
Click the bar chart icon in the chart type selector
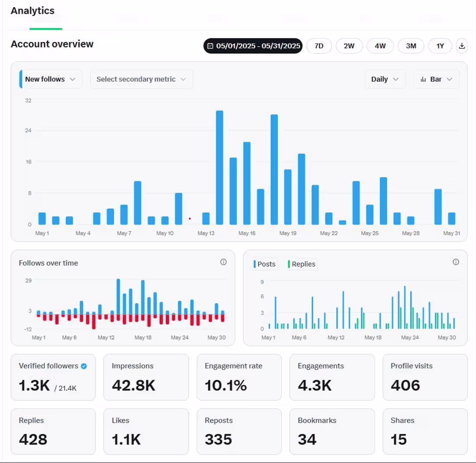(x=424, y=79)
